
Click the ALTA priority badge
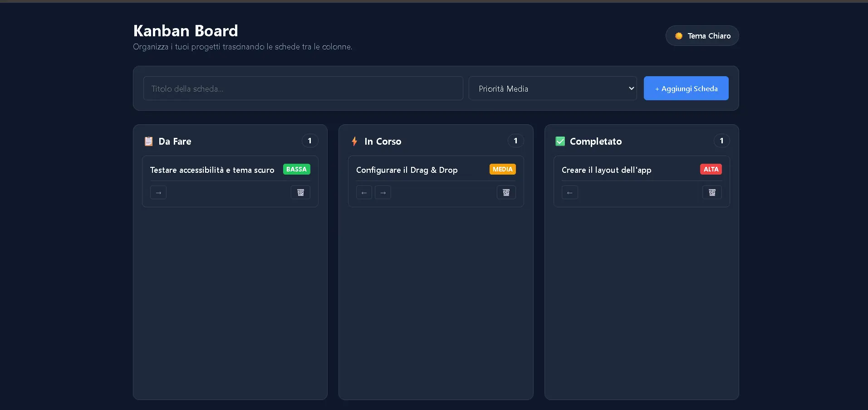click(x=711, y=169)
